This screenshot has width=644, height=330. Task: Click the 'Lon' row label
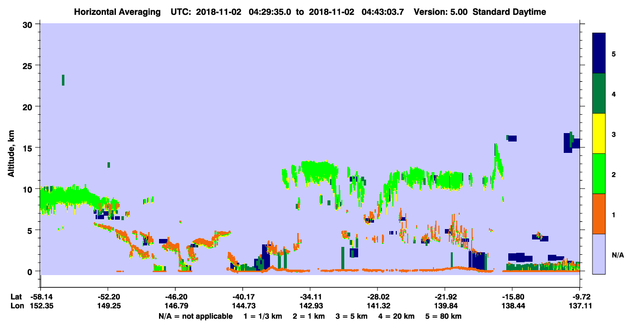[16, 306]
